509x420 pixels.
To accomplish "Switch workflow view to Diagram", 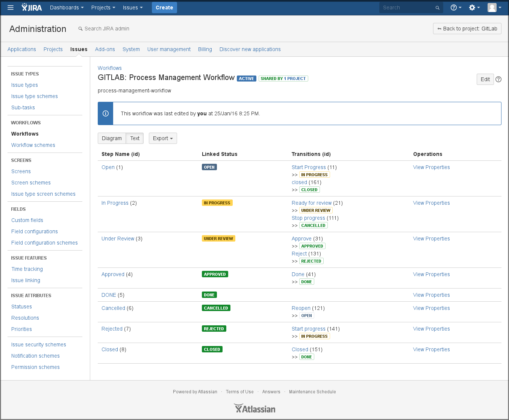I will coord(112,138).
